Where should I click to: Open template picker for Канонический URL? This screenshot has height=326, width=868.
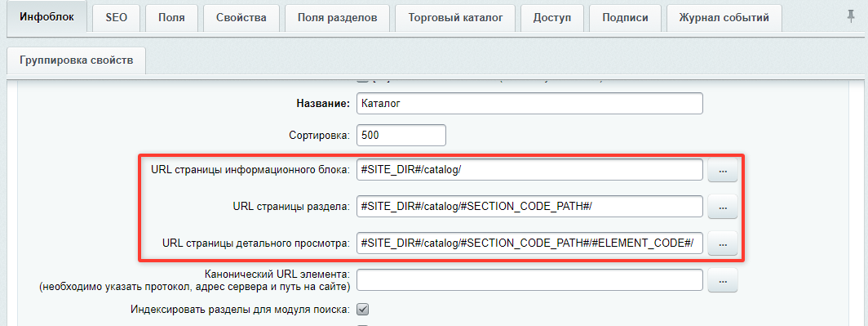pyautogui.click(x=723, y=280)
